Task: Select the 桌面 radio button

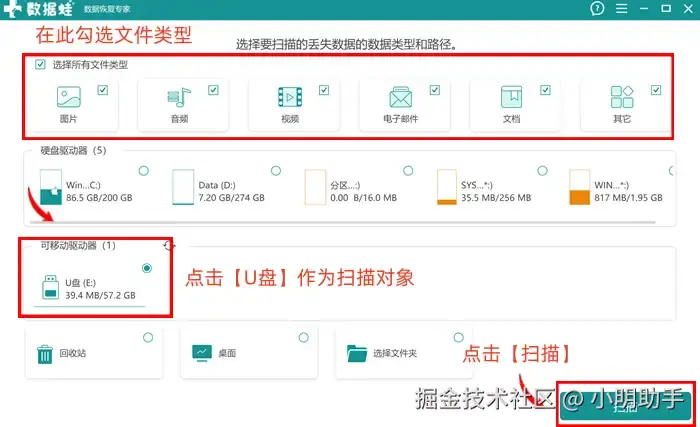Action: point(304,338)
